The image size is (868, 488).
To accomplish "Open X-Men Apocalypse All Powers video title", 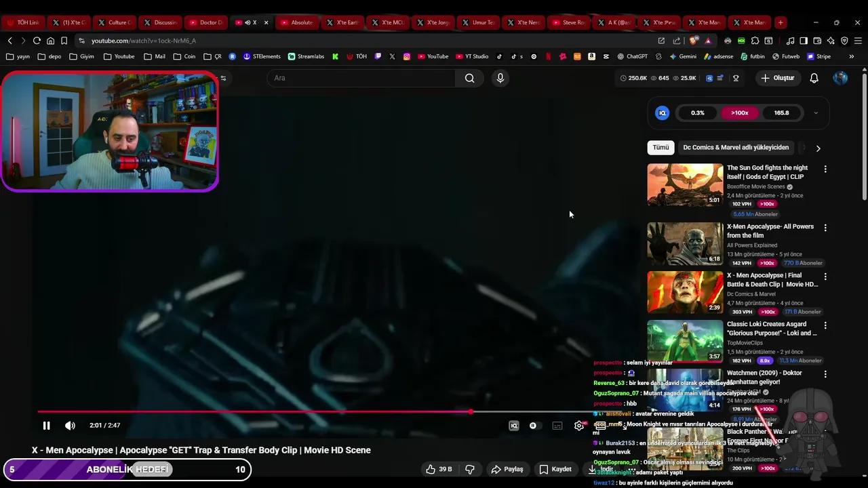I will pos(770,231).
